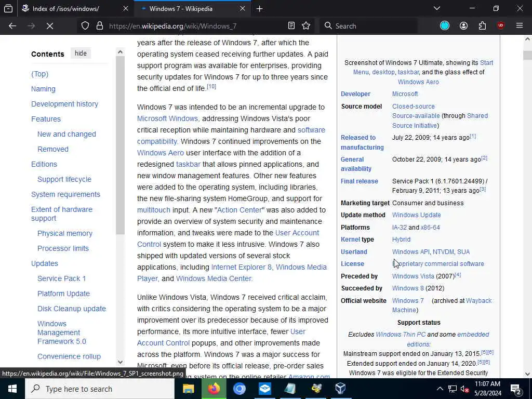Open the Hybrid kernel link
532x399 pixels.
pyautogui.click(x=401, y=240)
